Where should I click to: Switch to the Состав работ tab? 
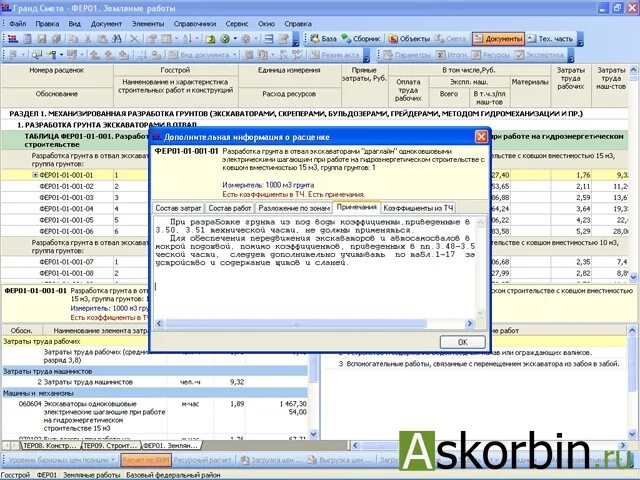(230, 208)
